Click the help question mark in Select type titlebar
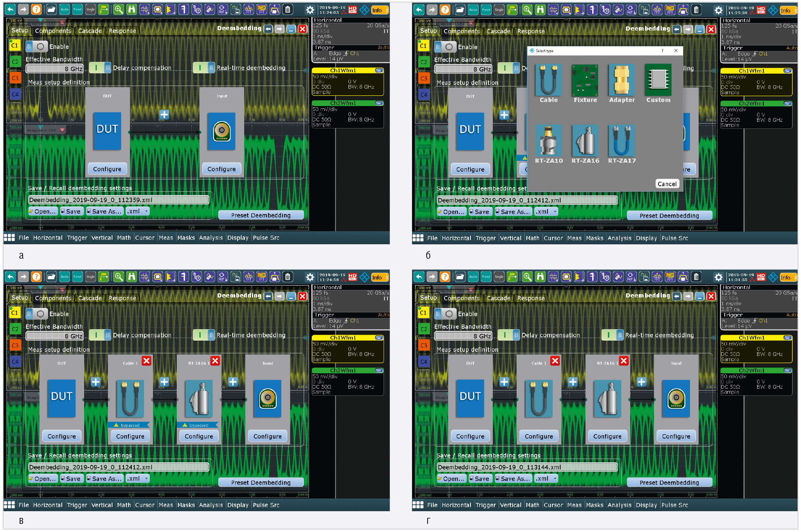The height and width of the screenshot is (532, 801). pyautogui.click(x=662, y=51)
